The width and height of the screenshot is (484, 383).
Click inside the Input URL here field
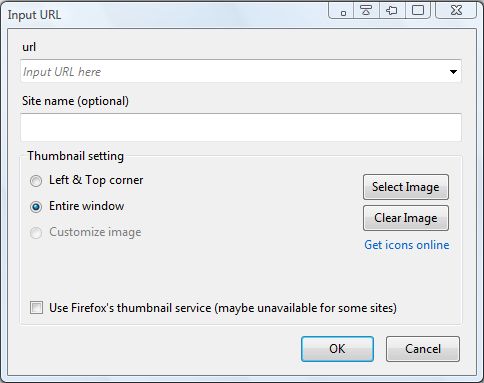tap(233, 71)
